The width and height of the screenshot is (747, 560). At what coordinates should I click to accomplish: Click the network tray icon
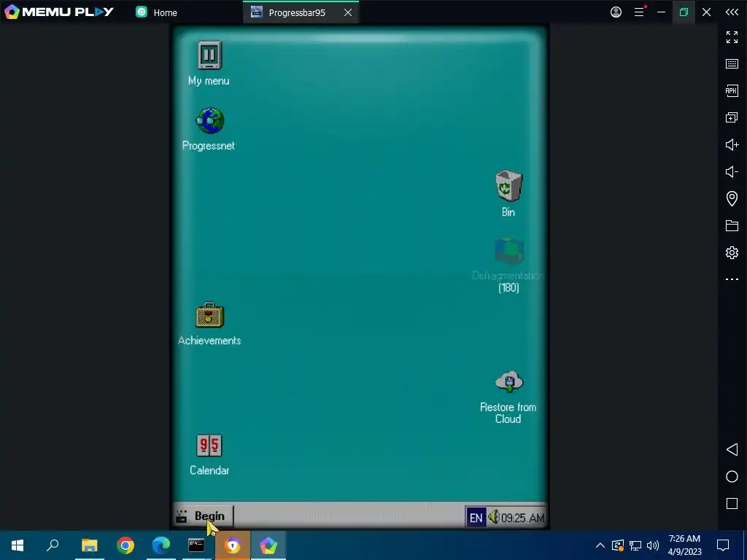(635, 545)
